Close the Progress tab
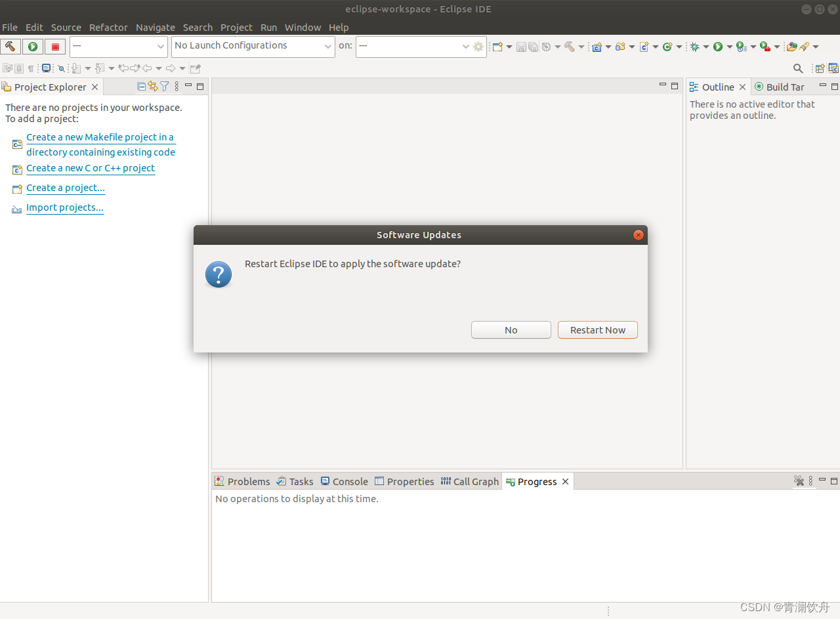 point(565,481)
